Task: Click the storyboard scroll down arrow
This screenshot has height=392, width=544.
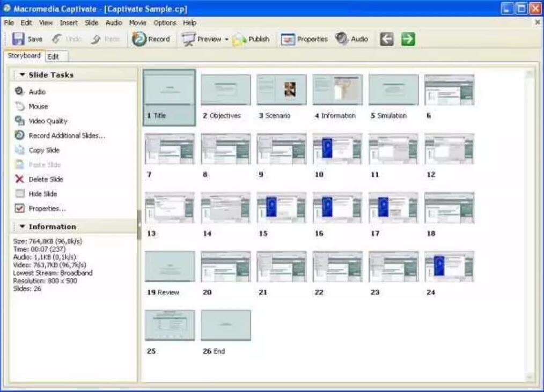Action: pyautogui.click(x=529, y=377)
